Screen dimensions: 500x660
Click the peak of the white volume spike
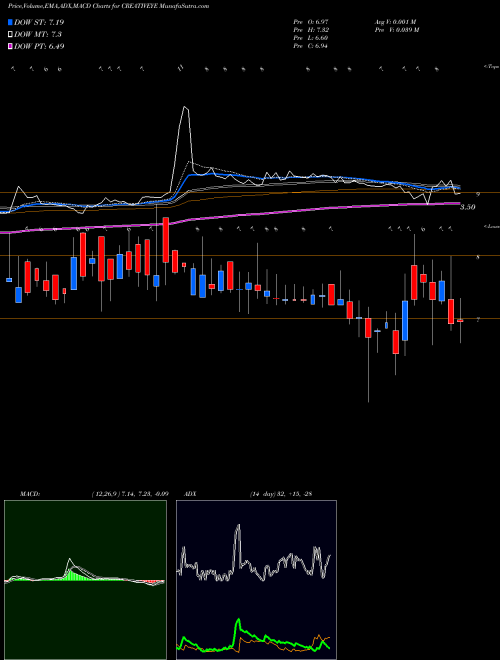[x=185, y=108]
